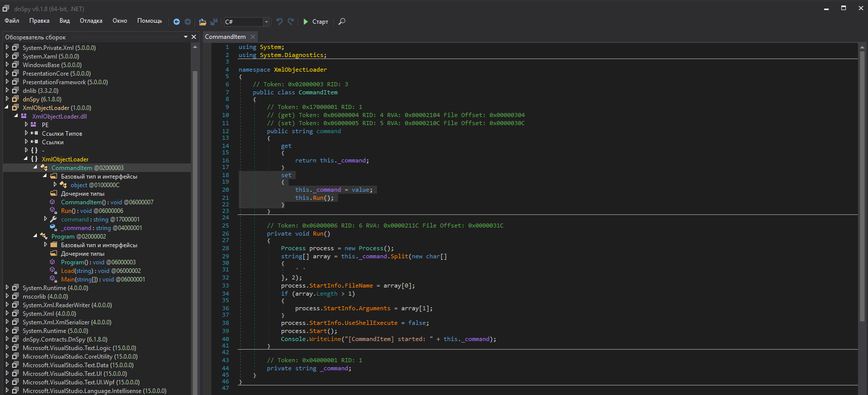Click the Load(string) method icon
This screenshot has width=868, height=395.
click(52, 270)
